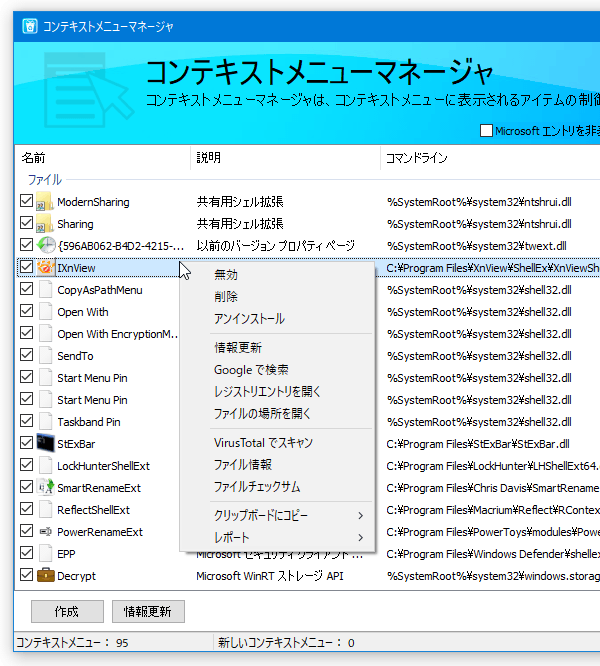The image size is (600, 666).
Task: Toggle the IXnView checkbox
Action: coord(26,267)
